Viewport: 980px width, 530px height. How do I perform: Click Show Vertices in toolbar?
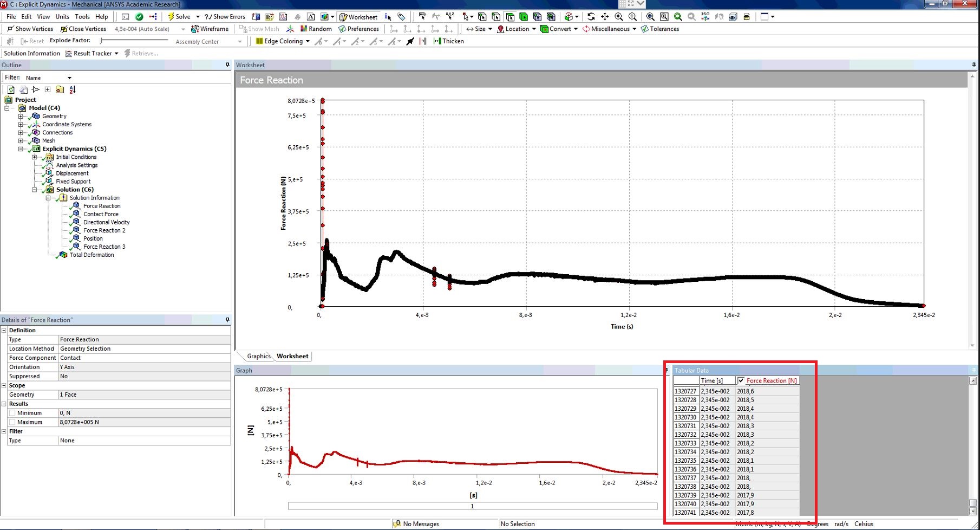pos(30,29)
